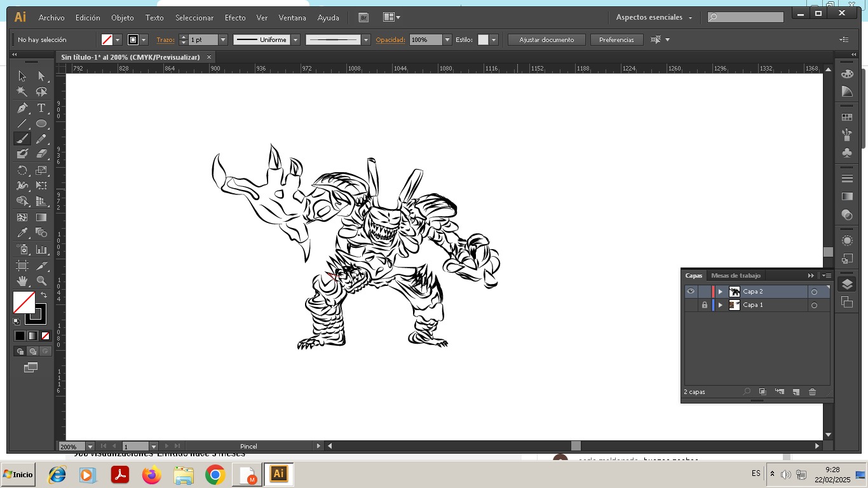The image size is (868, 488).
Task: Open the 200% zoom level dropdown
Action: [x=90, y=446]
